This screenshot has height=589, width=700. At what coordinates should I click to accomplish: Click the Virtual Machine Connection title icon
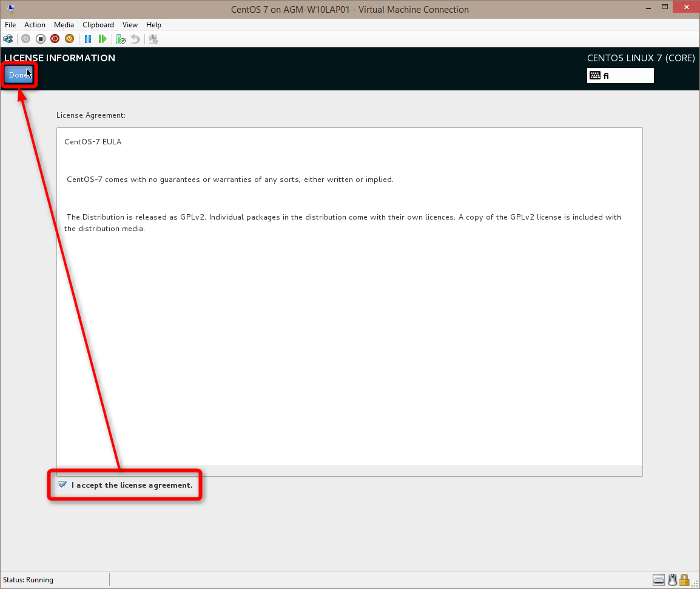tap(10, 8)
